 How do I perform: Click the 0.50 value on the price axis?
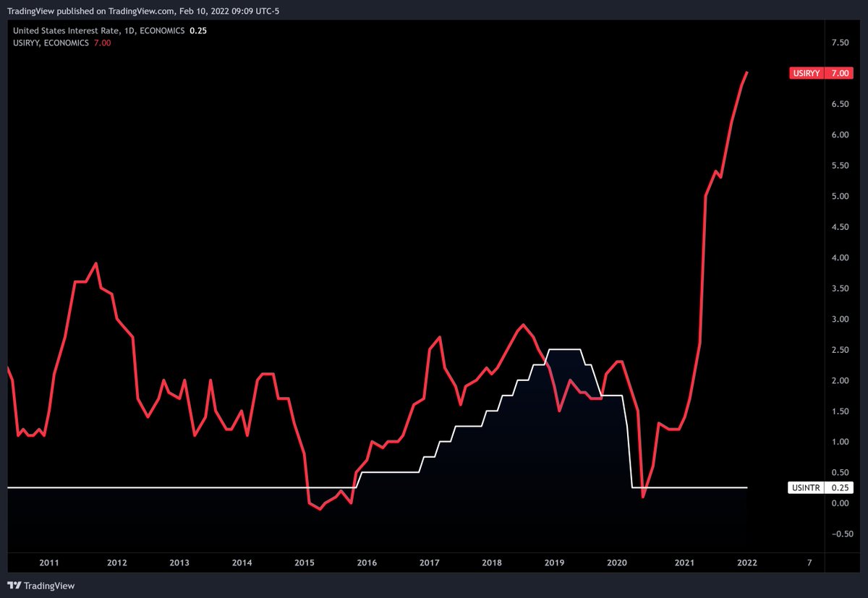(840, 473)
